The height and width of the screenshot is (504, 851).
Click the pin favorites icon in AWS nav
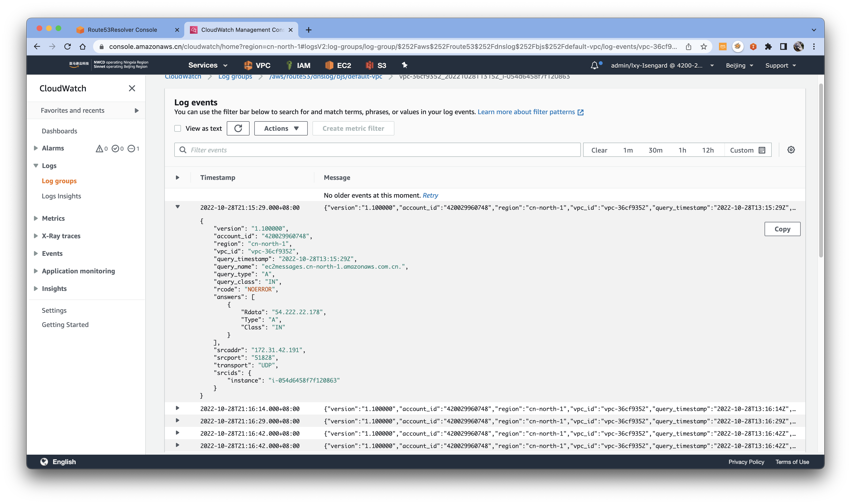[404, 65]
